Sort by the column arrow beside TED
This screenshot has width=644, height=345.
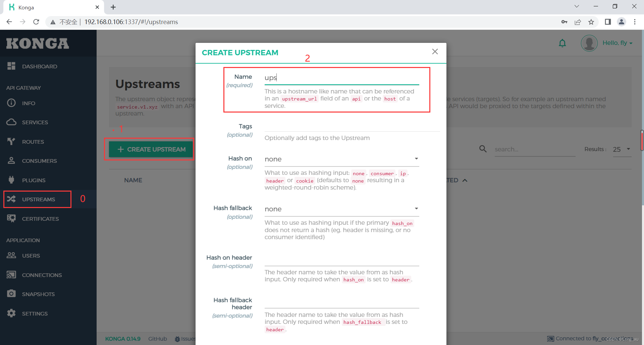(465, 180)
